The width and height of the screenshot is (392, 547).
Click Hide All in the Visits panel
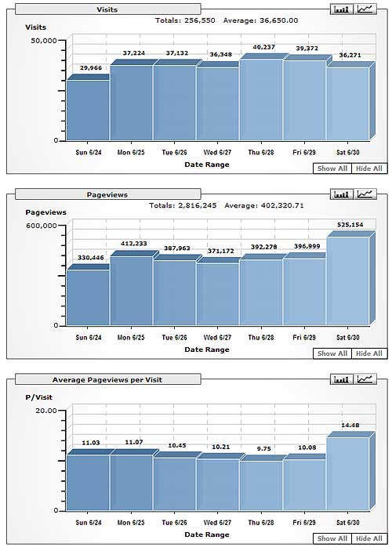click(x=369, y=168)
